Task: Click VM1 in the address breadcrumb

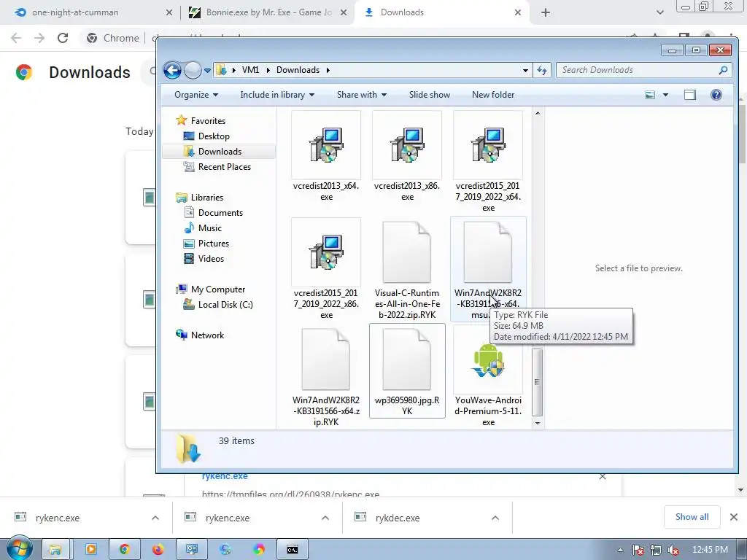Action: click(x=251, y=70)
